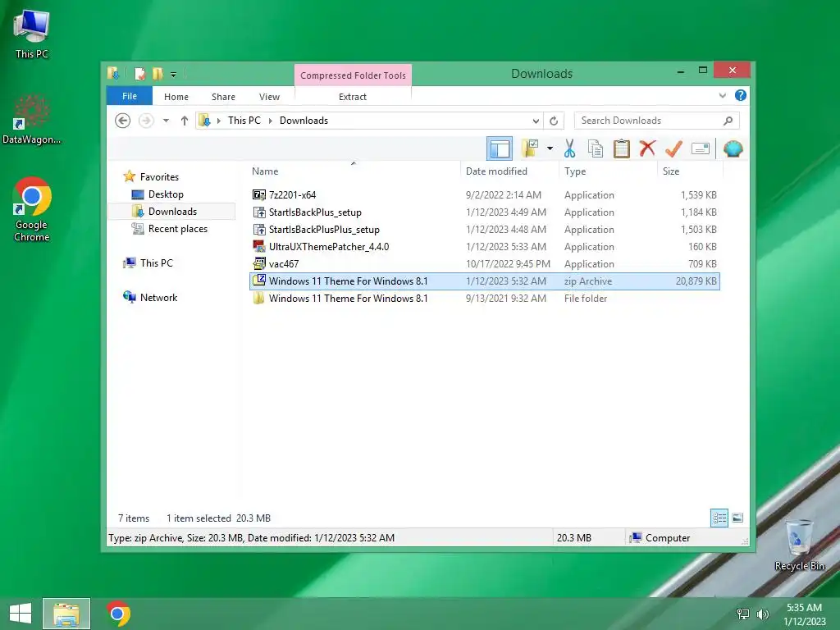The height and width of the screenshot is (630, 840).
Task: Select the Windows 11 Theme zip archive
Action: click(484, 281)
